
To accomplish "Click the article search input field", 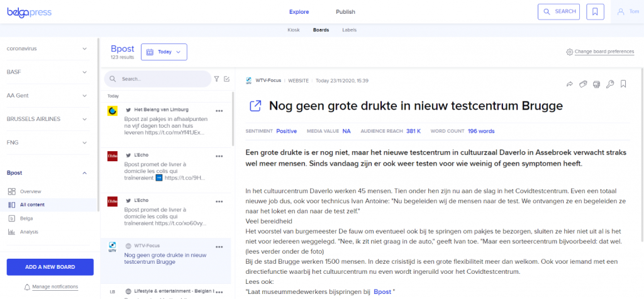I will point(158,79).
